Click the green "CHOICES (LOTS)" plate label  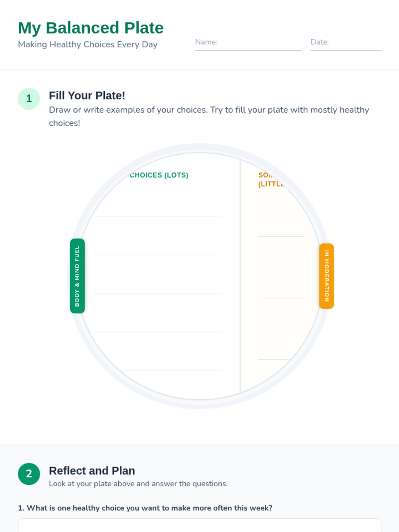point(159,175)
